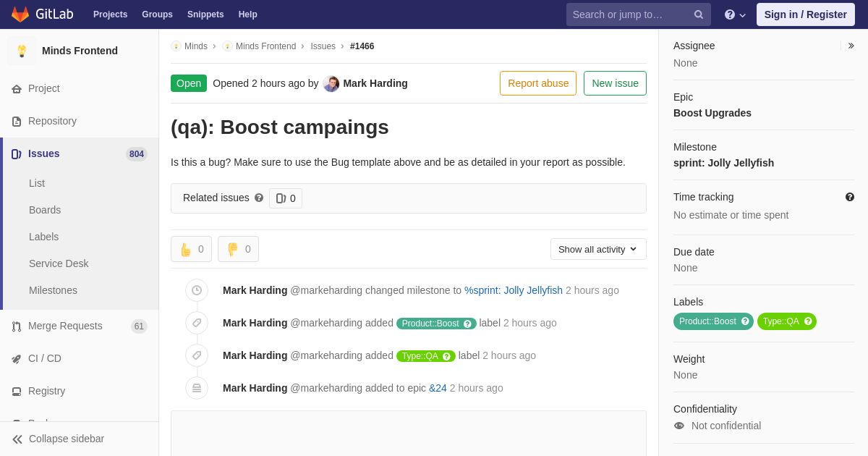The width and height of the screenshot is (868, 456).
Task: Open the &24 epic link
Action: pos(438,388)
